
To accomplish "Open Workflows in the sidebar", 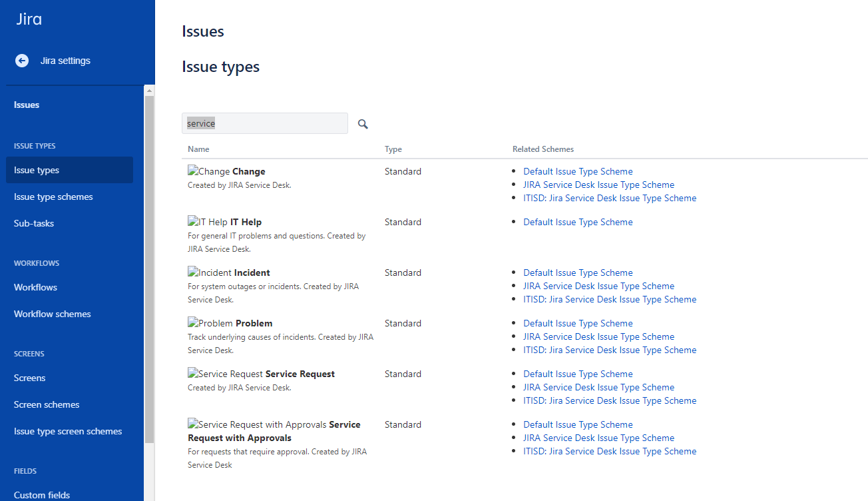I will tap(35, 287).
